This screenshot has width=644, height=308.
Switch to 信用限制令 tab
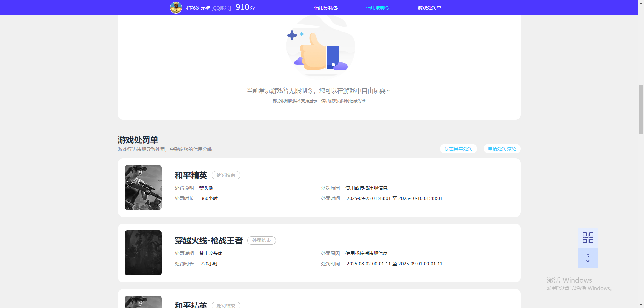(377, 8)
